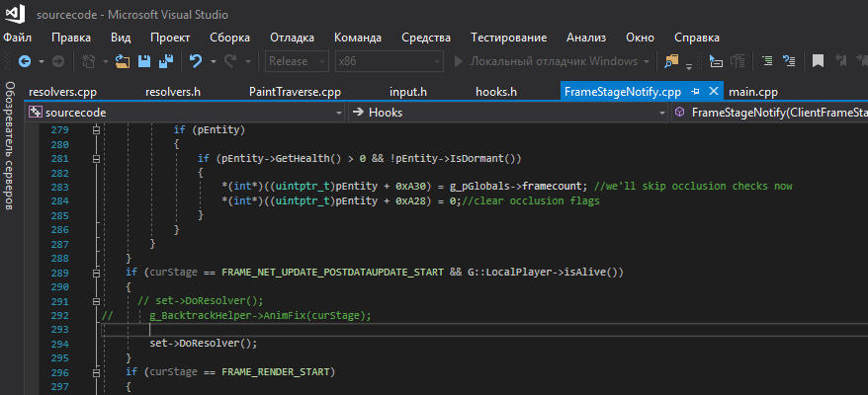Click the Find in Files icon
Image resolution: width=868 pixels, height=395 pixels.
(673, 61)
